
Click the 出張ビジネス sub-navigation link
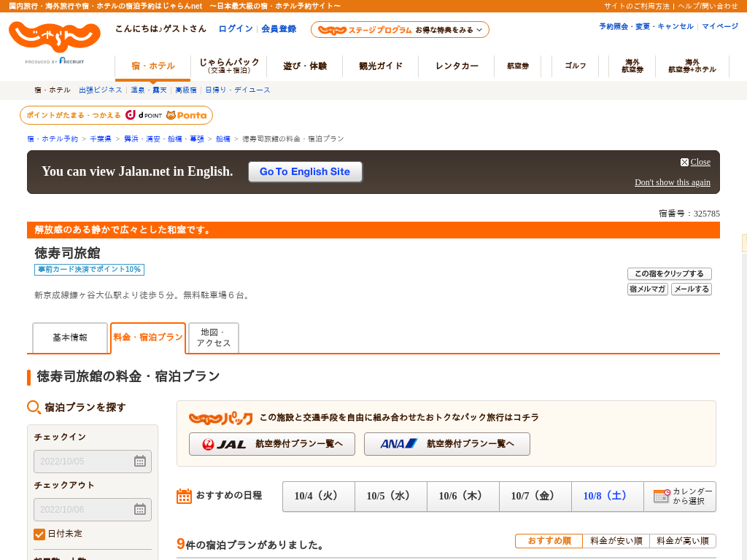click(x=101, y=90)
